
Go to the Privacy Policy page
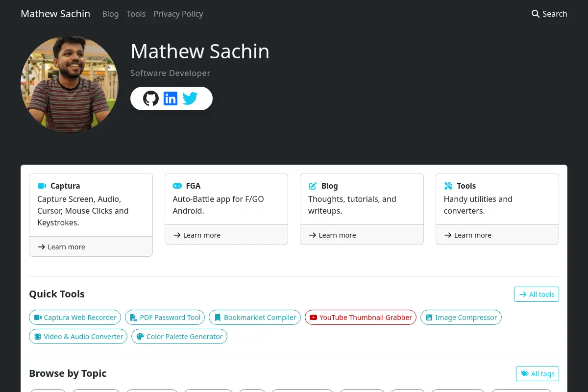coord(178,14)
